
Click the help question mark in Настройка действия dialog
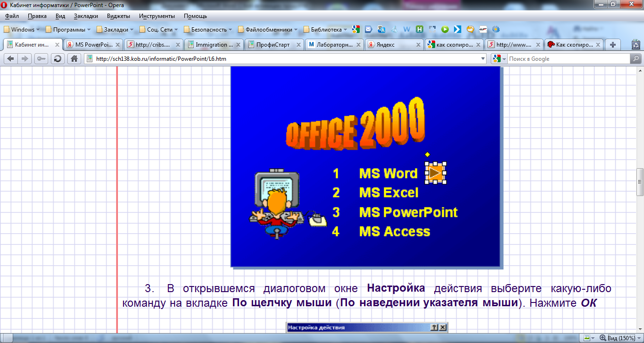[x=434, y=327]
